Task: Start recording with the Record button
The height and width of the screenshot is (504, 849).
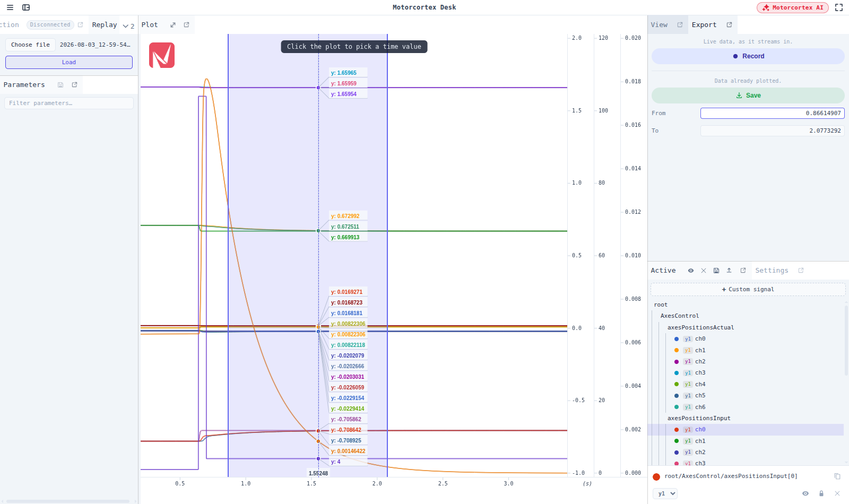Action: (748, 56)
